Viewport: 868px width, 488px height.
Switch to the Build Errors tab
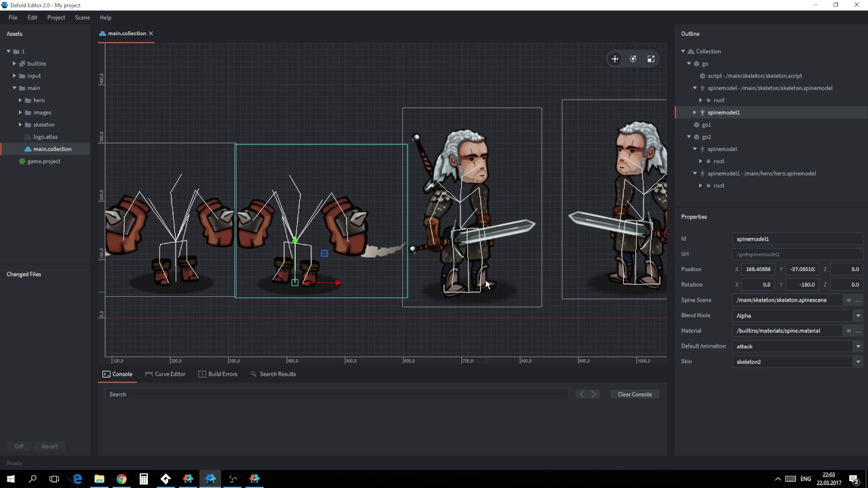coord(218,374)
